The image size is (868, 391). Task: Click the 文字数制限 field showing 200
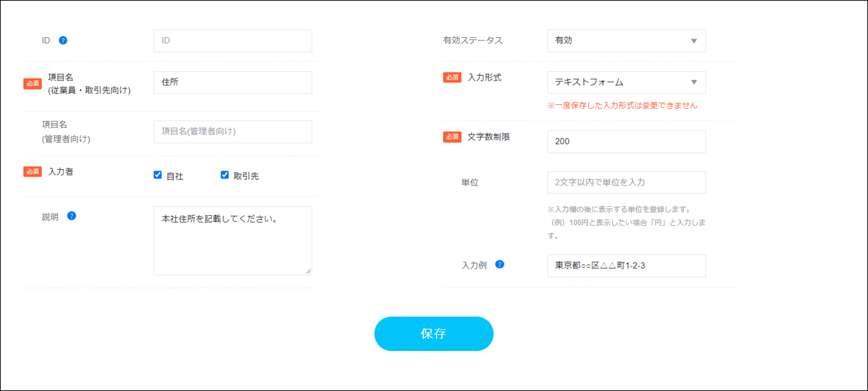626,141
